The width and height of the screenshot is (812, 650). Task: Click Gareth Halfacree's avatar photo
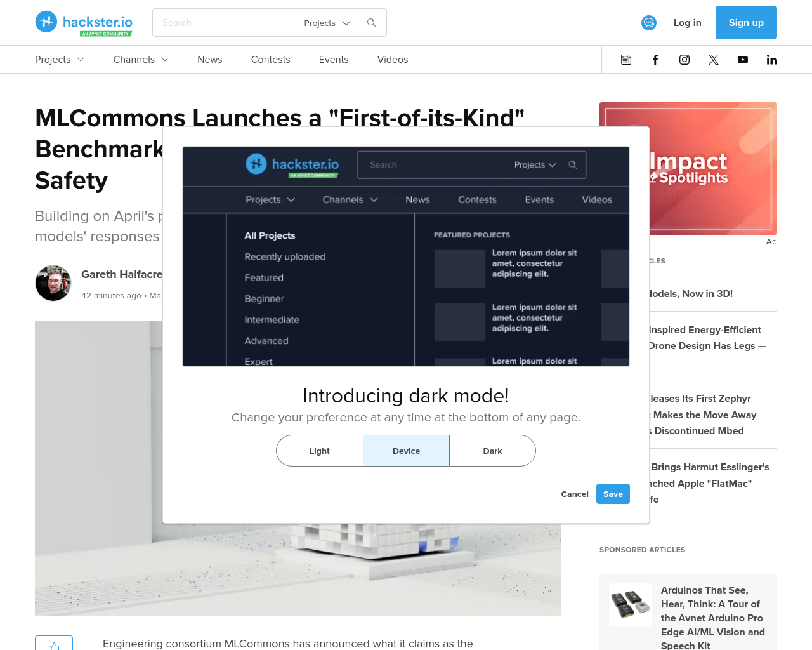pyautogui.click(x=53, y=283)
